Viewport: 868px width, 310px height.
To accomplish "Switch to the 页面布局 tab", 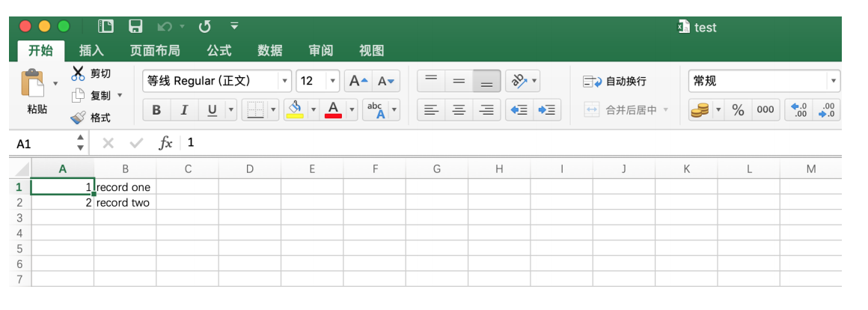I will pos(154,51).
